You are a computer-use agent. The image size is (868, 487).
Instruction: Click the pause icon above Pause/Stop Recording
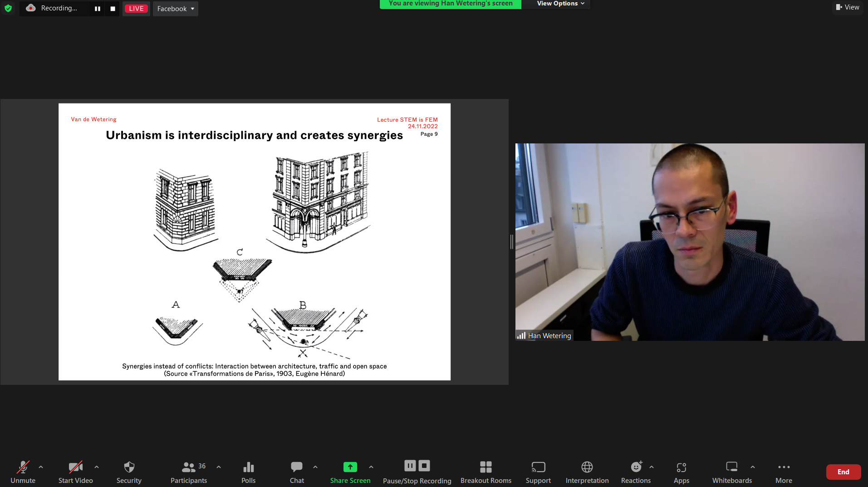[x=410, y=466]
